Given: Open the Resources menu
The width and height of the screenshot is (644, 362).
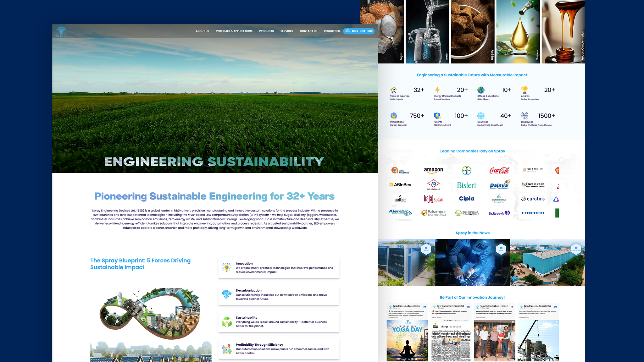Looking at the screenshot, I should [x=332, y=31].
